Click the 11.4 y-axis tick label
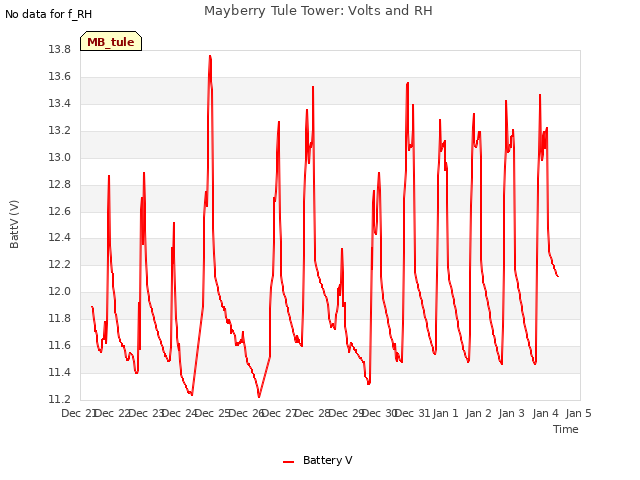The image size is (640, 480). point(60,372)
